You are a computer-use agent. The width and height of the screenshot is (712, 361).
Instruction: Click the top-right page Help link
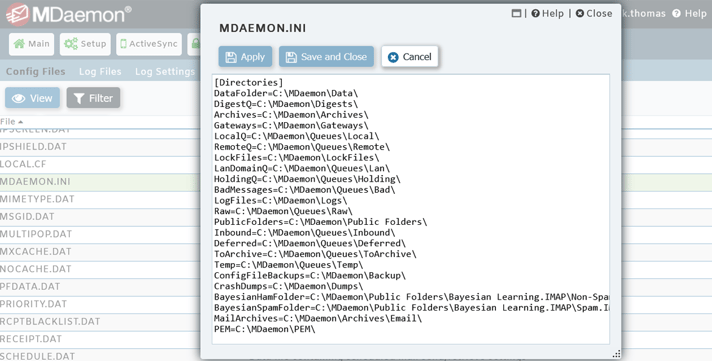point(689,14)
